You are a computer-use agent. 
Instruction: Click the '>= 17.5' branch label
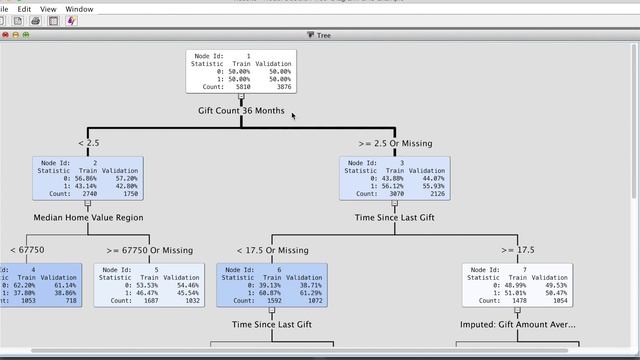pyautogui.click(x=518, y=250)
